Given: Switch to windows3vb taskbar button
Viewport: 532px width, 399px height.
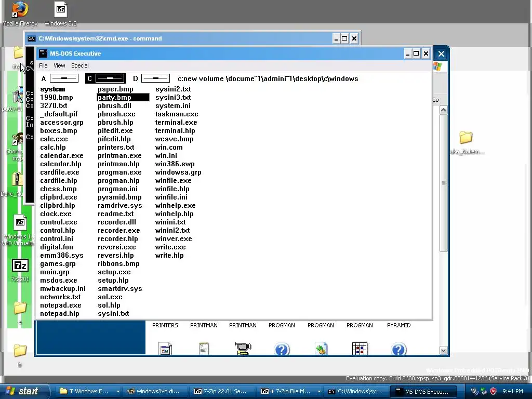Looking at the screenshot, I should tap(155, 391).
